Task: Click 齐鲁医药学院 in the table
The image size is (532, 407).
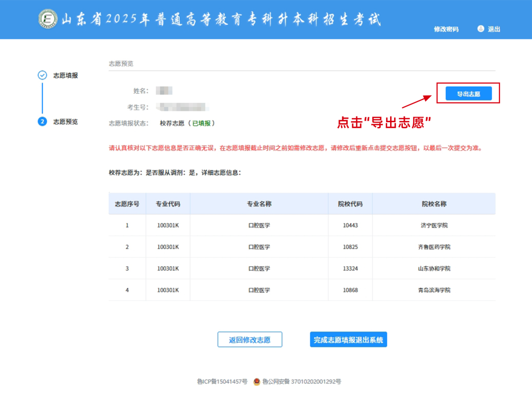Action: [x=433, y=246]
